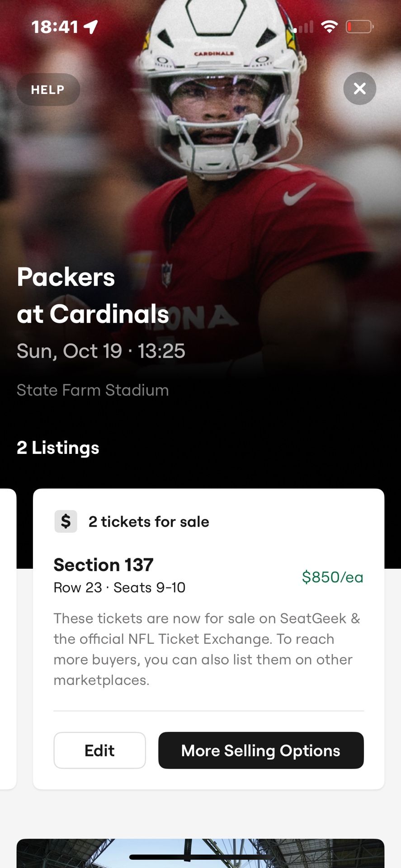Tap the Wi-Fi status icon
Screen dimensions: 401x868
tap(330, 27)
